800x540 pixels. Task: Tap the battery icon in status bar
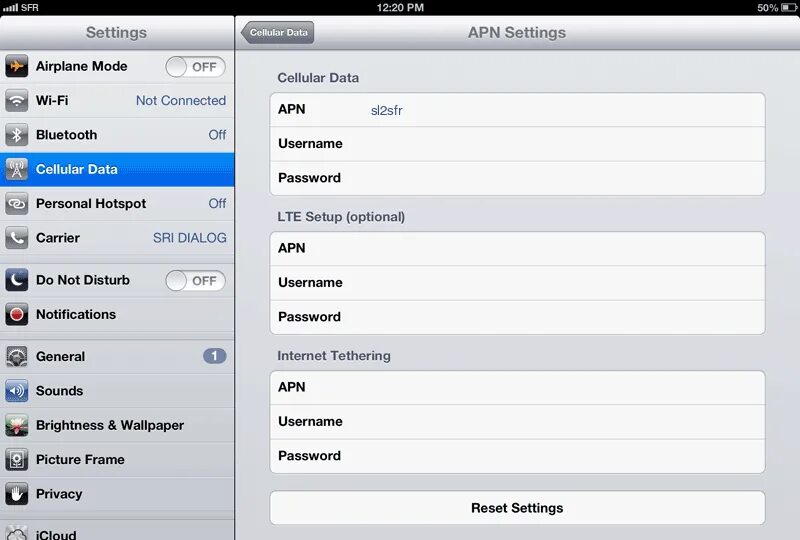click(788, 8)
